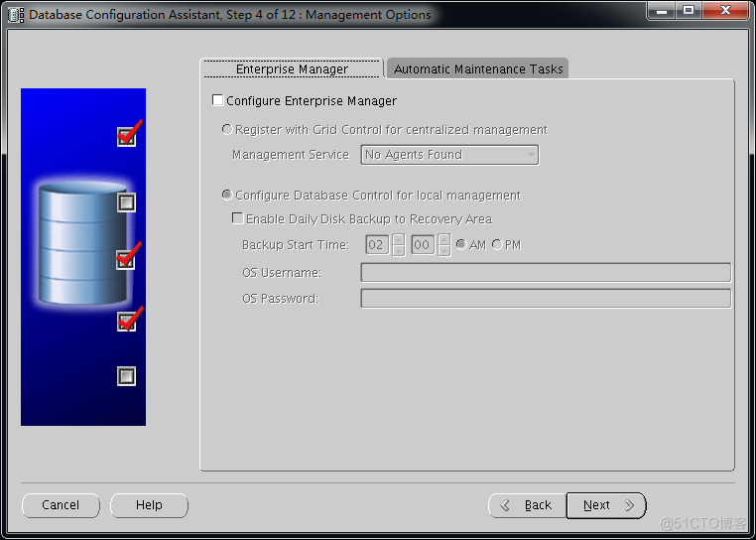The height and width of the screenshot is (540, 756).
Task: Click the backup hour field showing 02
Action: coord(378,244)
